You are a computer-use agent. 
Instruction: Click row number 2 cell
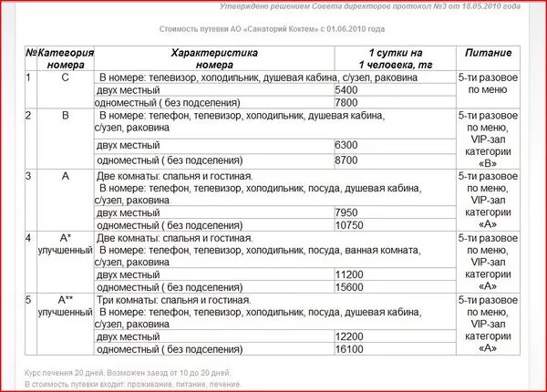tap(31, 139)
